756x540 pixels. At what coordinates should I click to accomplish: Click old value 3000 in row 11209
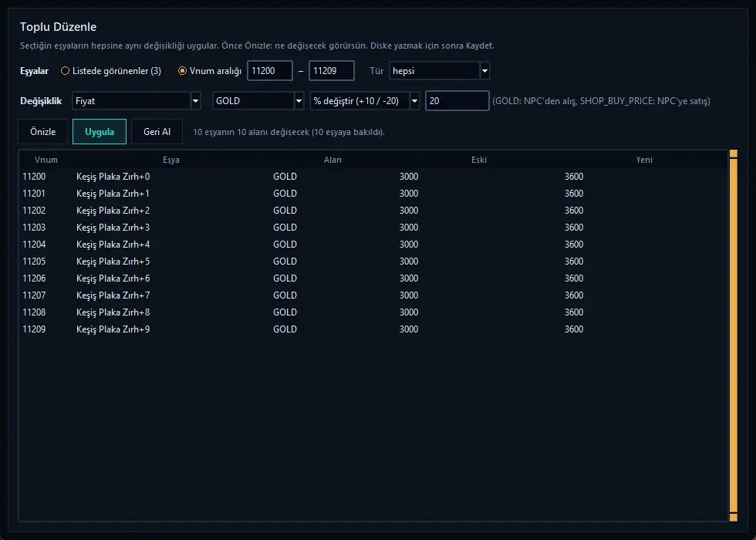click(x=409, y=329)
